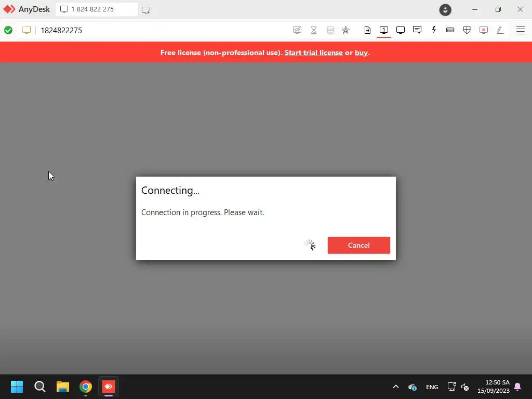Open the Windows Start menu
The image size is (532, 399).
pyautogui.click(x=17, y=387)
